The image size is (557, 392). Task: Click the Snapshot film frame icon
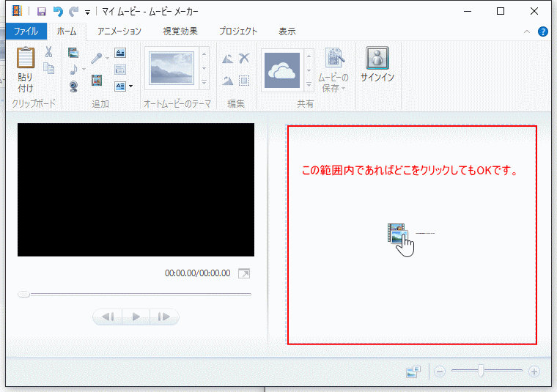[x=97, y=81]
